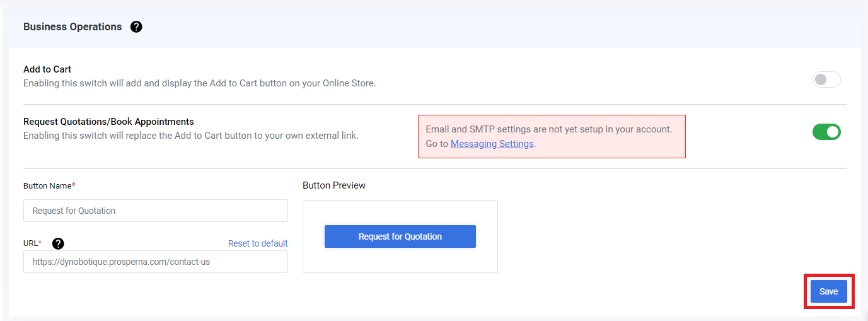Click the Add to Cart description sentence
The image size is (868, 321).
[200, 83]
